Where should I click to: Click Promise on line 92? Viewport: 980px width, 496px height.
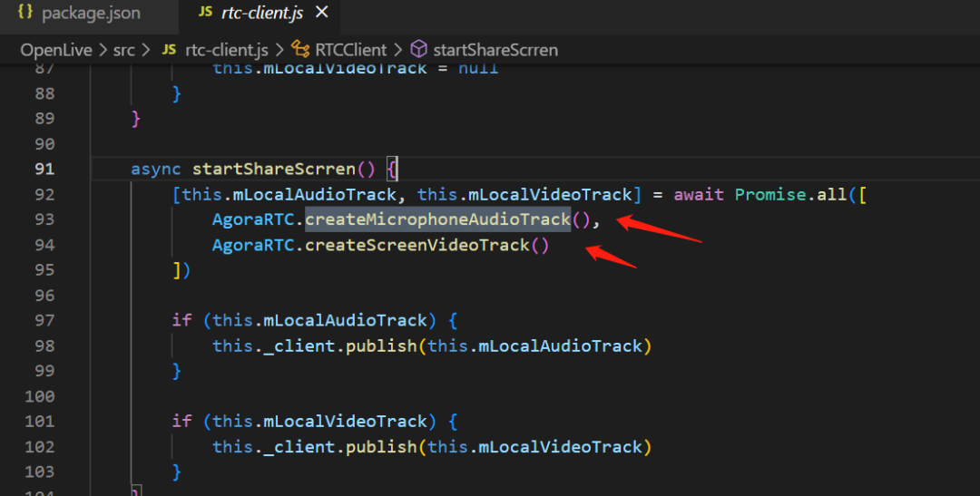coord(770,194)
